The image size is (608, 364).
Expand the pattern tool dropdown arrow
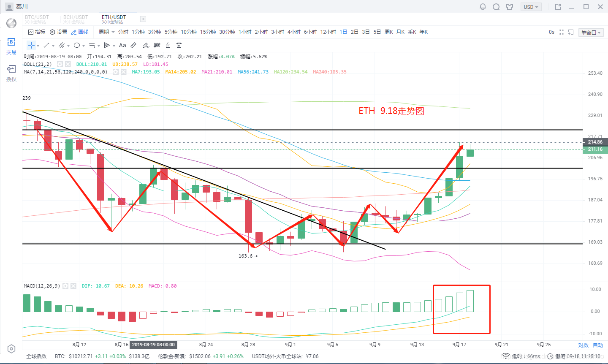pos(114,46)
